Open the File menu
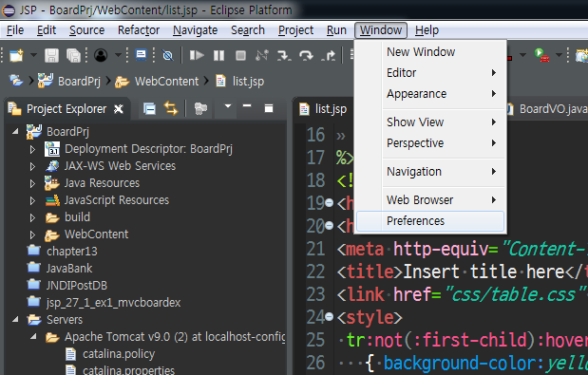This screenshot has height=375, width=588. click(15, 30)
